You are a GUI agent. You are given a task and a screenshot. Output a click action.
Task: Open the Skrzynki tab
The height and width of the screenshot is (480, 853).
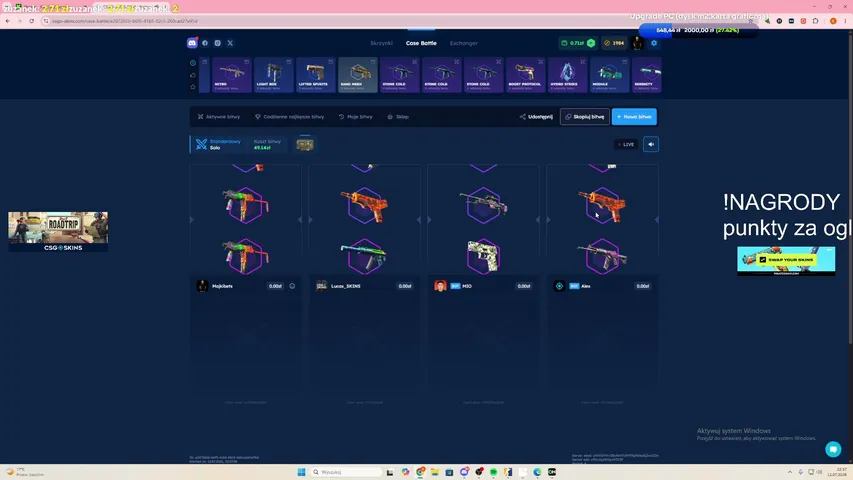381,43
